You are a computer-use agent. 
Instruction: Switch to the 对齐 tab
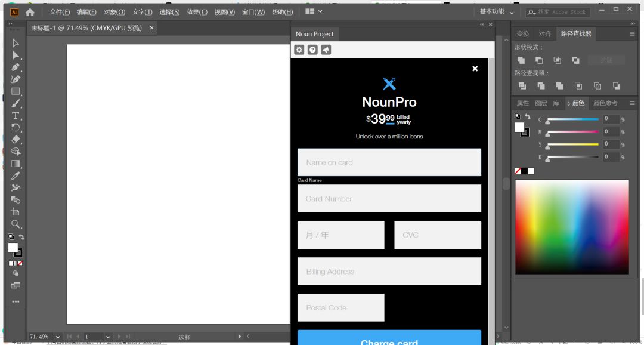point(544,33)
